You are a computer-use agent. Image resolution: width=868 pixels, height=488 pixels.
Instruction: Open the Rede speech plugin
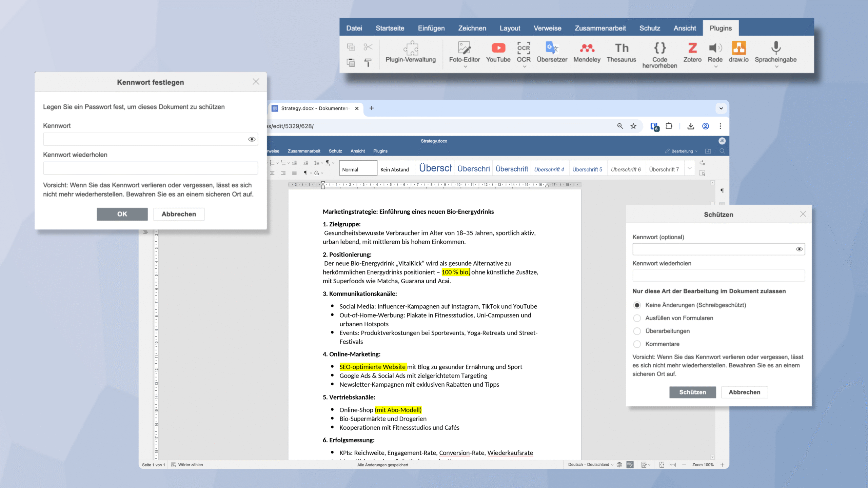(715, 52)
